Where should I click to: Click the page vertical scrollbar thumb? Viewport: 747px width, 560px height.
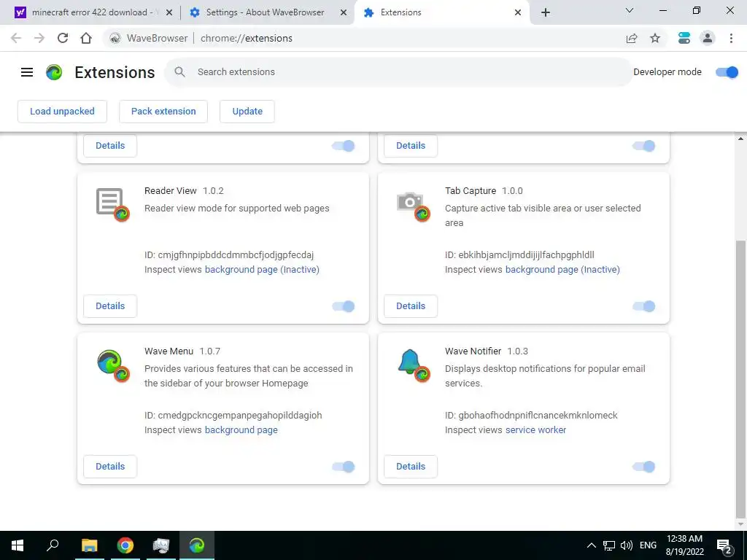(x=741, y=378)
